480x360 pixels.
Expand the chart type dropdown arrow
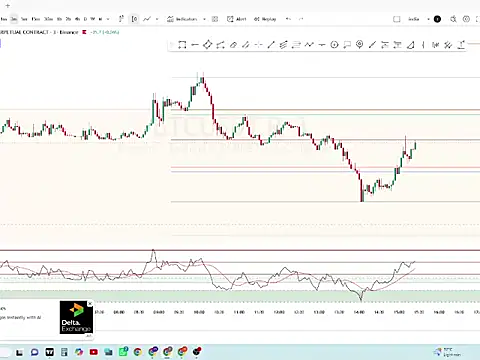[157, 19]
